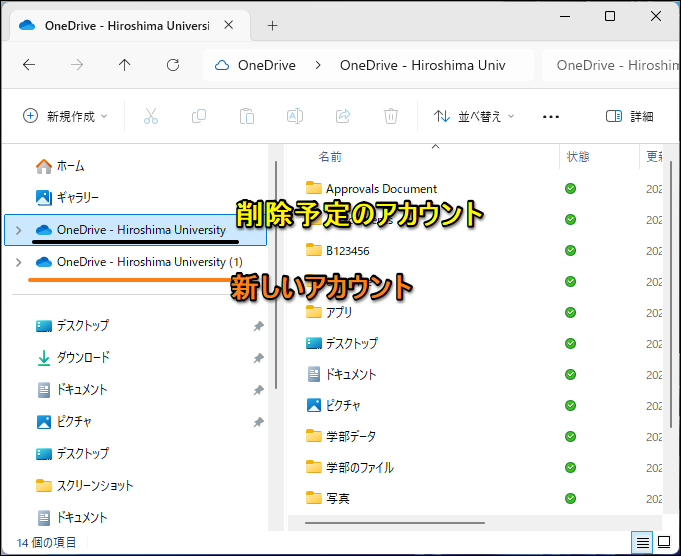Navigate up one folder level
The width and height of the screenshot is (681, 556).
pos(125,65)
